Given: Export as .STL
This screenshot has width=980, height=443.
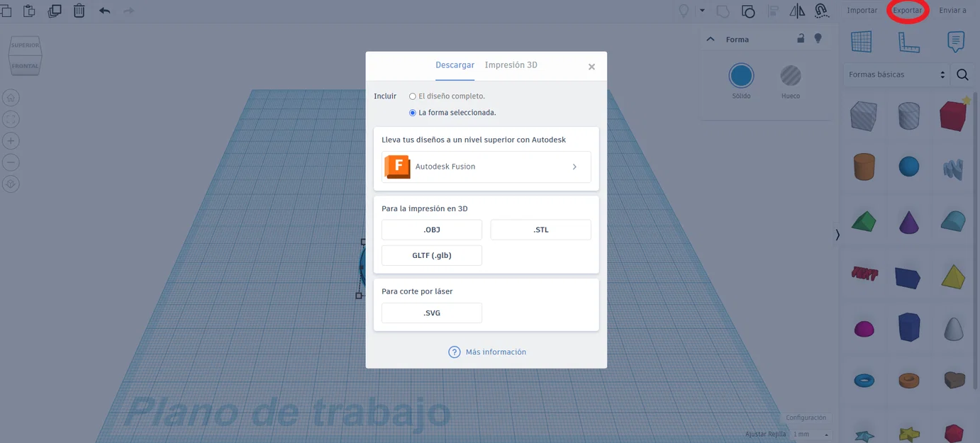Looking at the screenshot, I should 540,230.
